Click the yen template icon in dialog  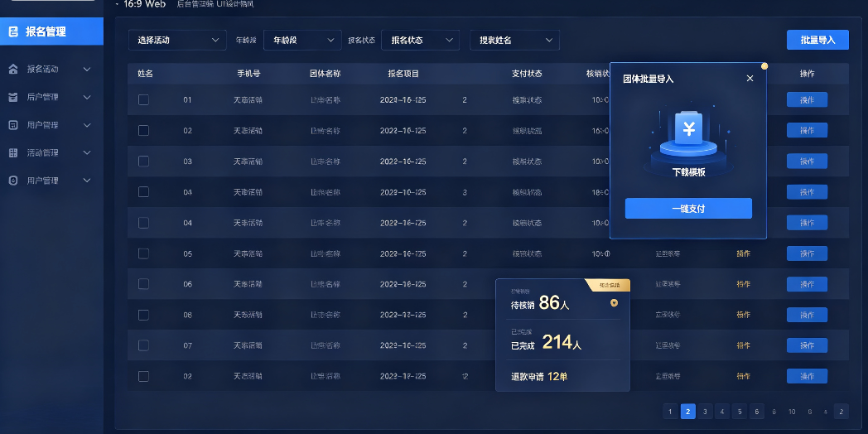689,129
